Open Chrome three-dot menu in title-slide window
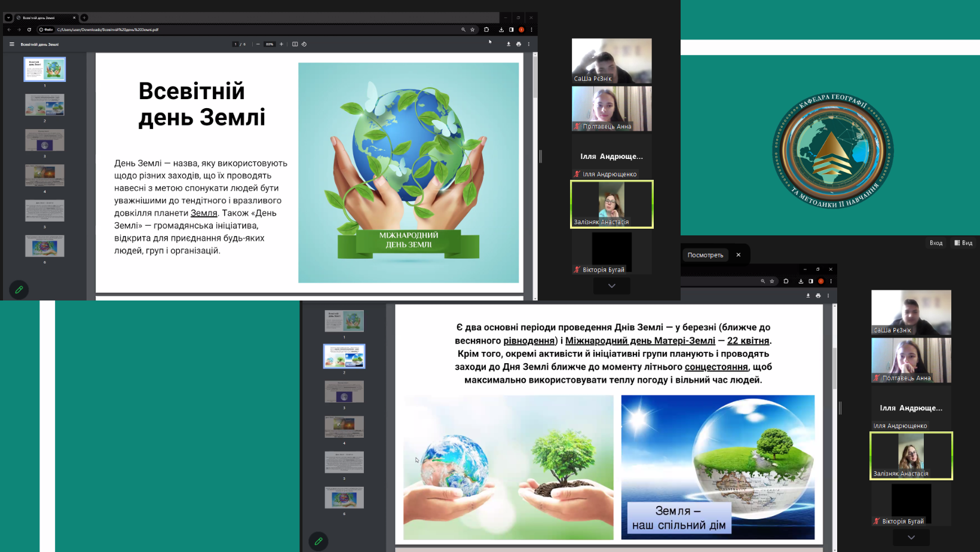Viewport: 980px width, 552px height. pyautogui.click(x=531, y=29)
